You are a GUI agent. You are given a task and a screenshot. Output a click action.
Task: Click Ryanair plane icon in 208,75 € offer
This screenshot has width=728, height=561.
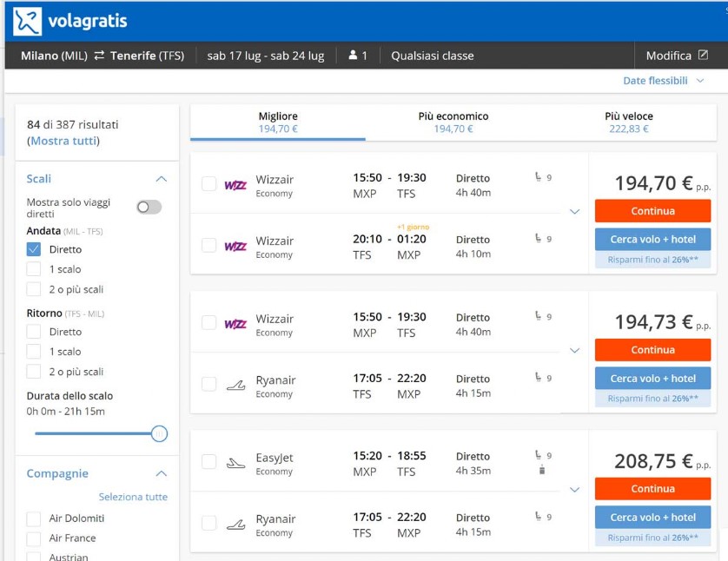pos(235,525)
